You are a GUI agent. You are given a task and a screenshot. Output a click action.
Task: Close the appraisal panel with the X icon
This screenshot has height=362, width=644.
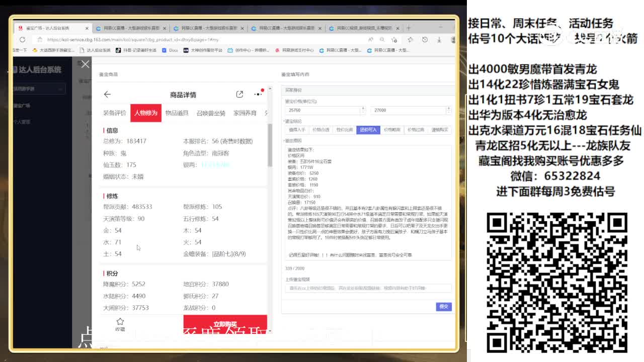click(85, 64)
